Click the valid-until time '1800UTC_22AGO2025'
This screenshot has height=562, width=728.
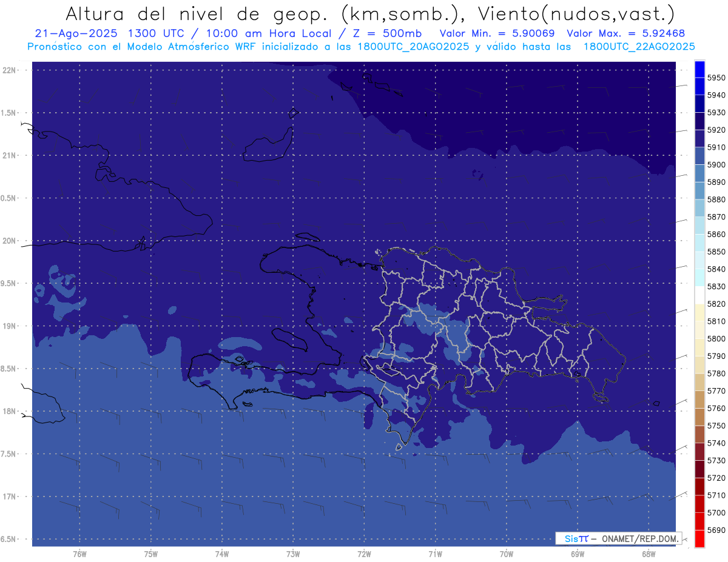click(639, 47)
